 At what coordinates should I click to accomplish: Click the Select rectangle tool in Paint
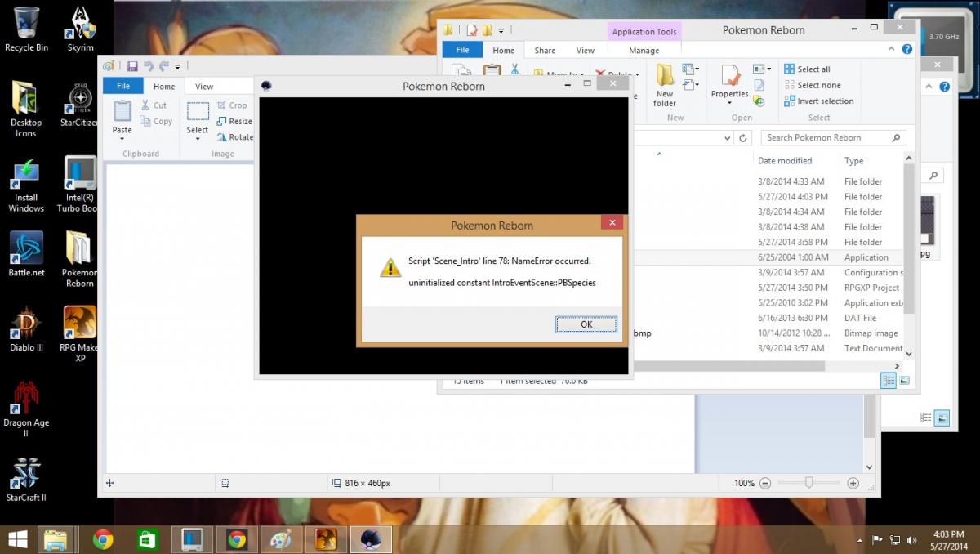tap(198, 111)
